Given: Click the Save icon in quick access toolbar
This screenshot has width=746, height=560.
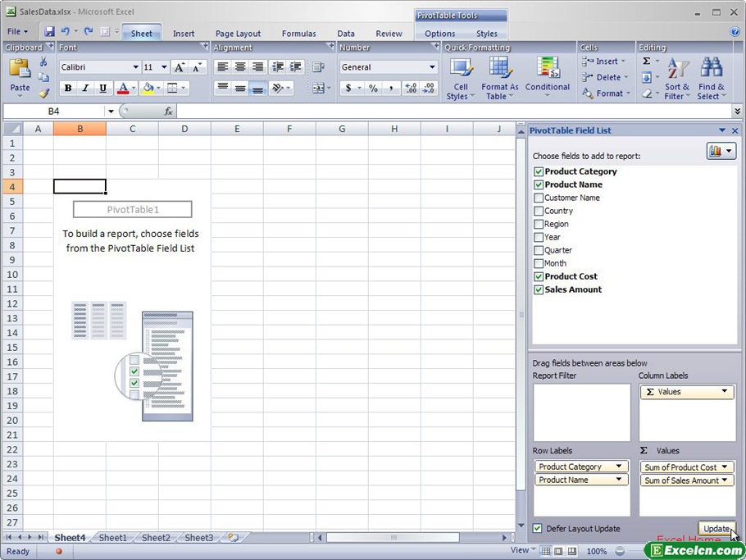Looking at the screenshot, I should click(x=49, y=32).
